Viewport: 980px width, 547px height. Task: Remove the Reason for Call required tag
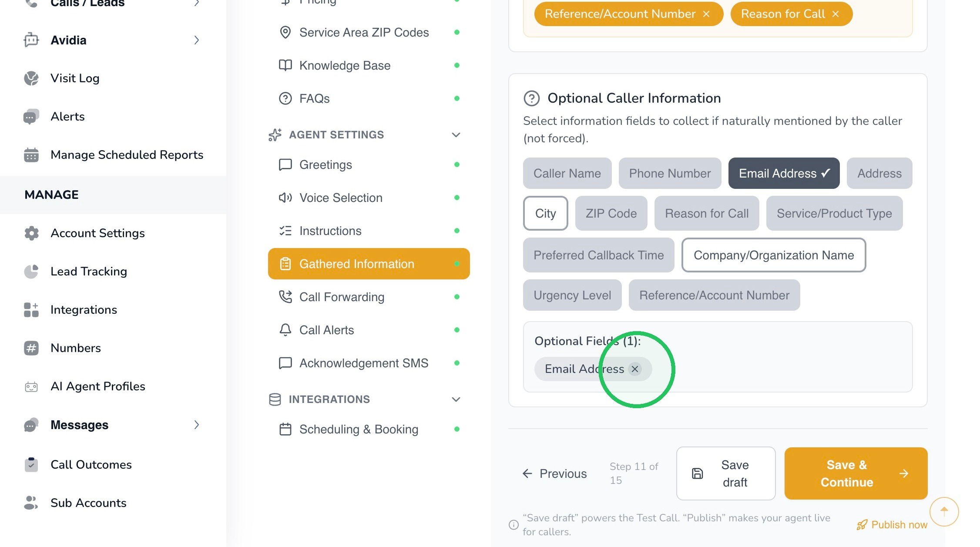(x=835, y=14)
